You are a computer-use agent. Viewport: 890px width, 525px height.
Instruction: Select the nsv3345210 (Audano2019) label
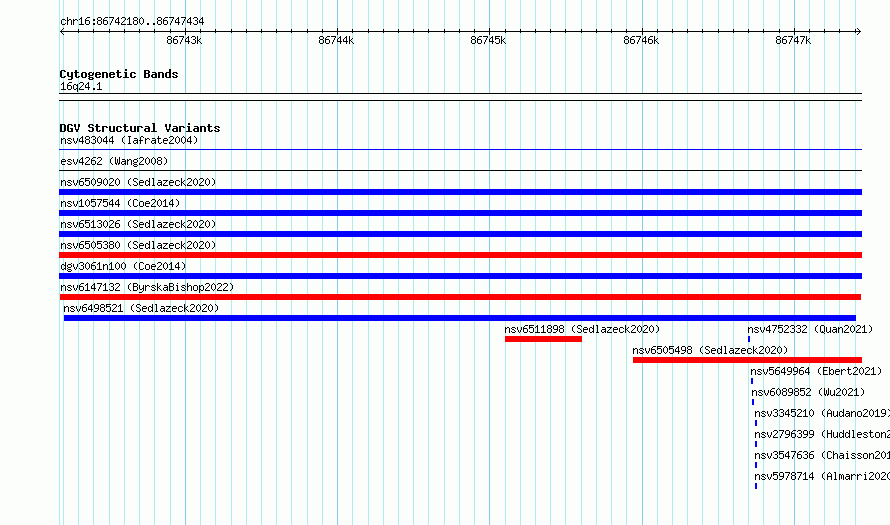822,413
